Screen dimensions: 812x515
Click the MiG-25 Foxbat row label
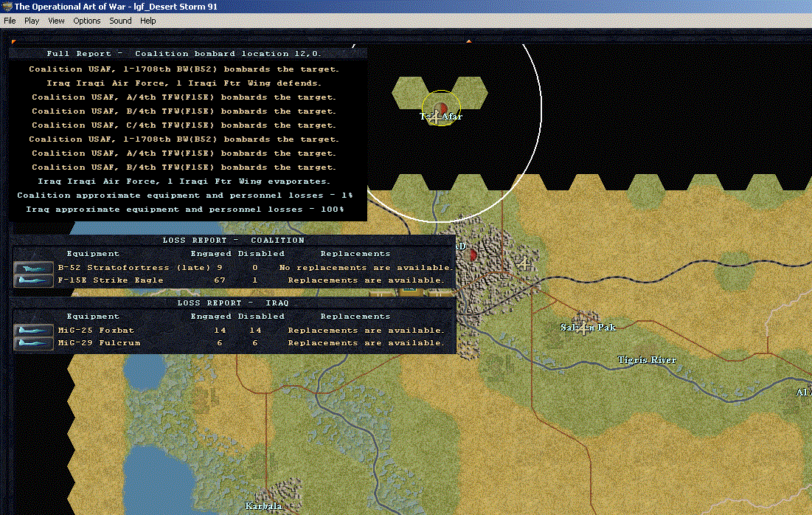point(96,331)
